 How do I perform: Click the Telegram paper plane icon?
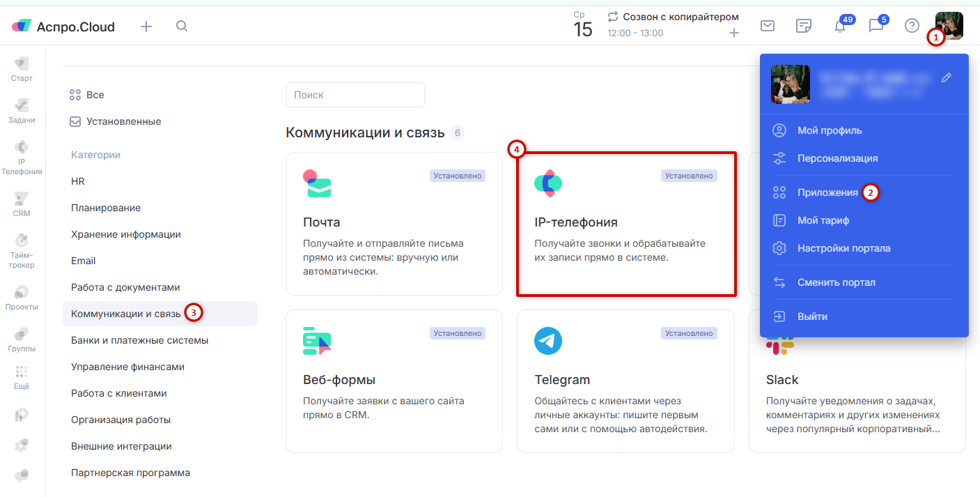tap(548, 341)
